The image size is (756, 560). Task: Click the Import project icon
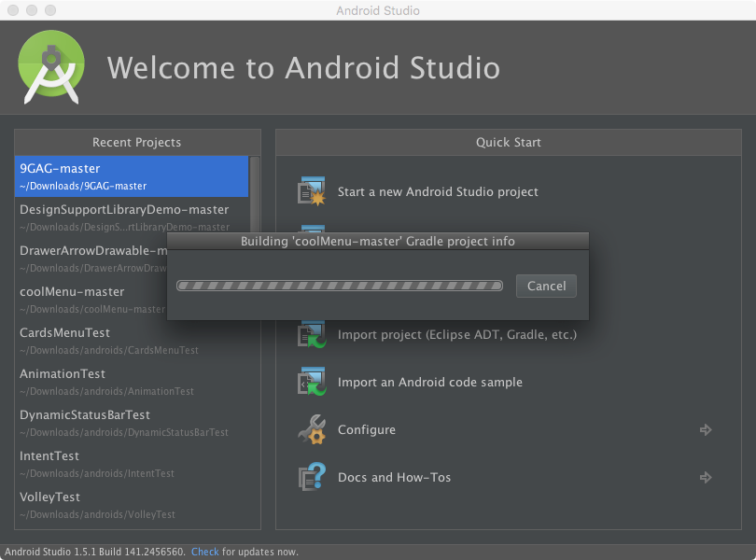pos(311,334)
